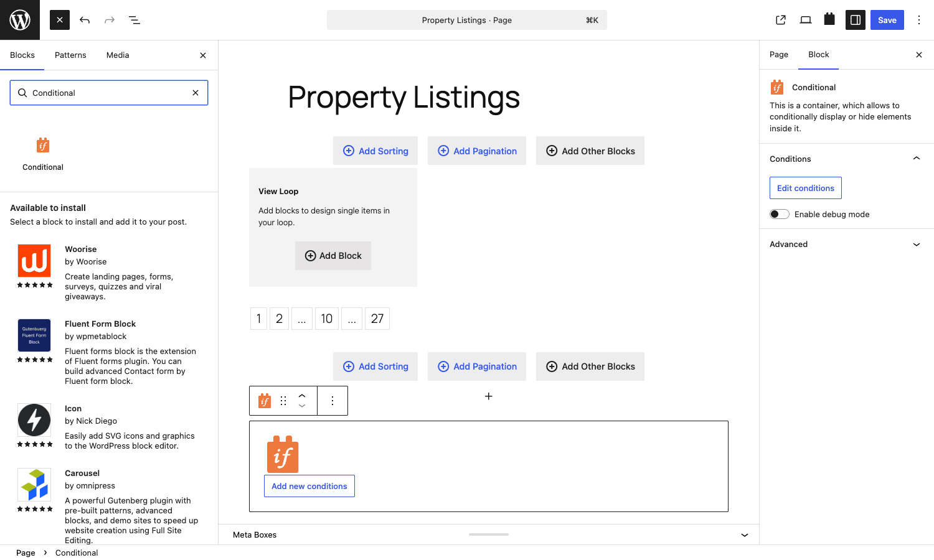Screen dimensions: 934x560
Task: Close the block inserter toggle button
Action: pyautogui.click(x=60, y=20)
